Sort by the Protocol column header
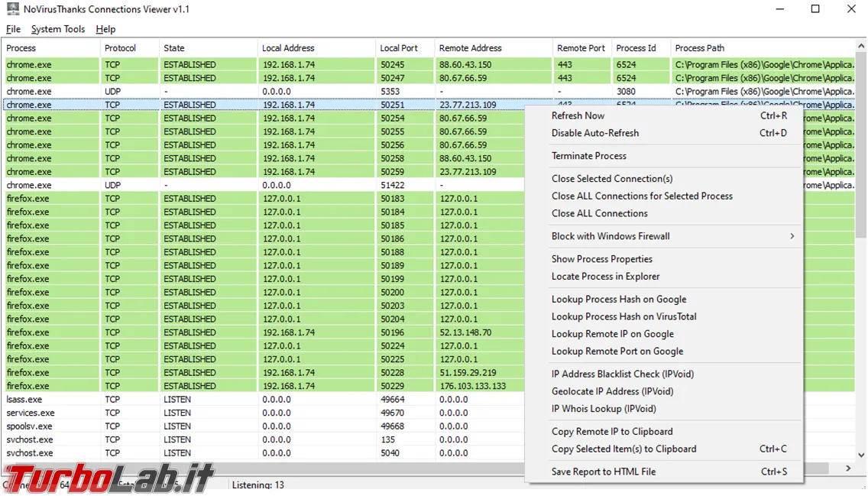The height and width of the screenshot is (496, 868). click(x=130, y=48)
